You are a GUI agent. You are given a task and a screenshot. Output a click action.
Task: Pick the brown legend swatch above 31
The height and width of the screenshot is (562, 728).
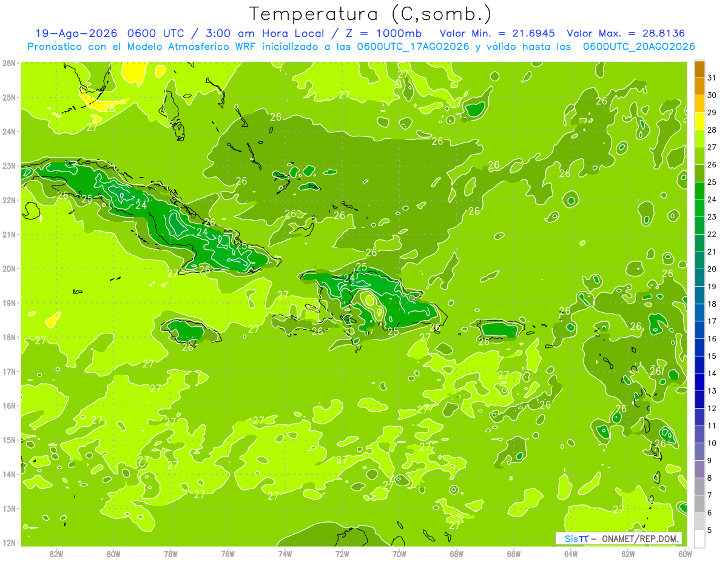[699, 69]
